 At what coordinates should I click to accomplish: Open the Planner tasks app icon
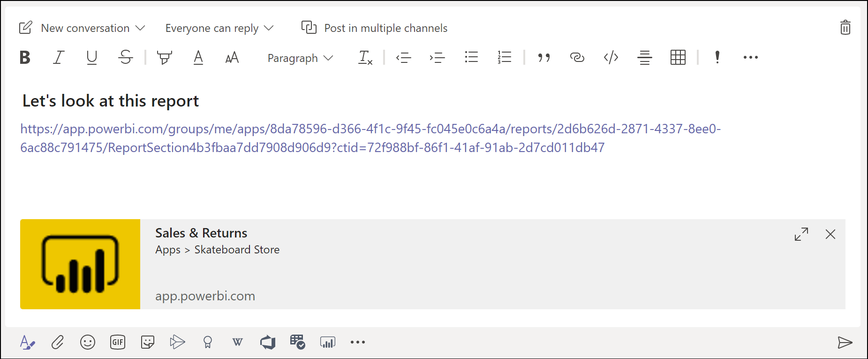tap(298, 342)
